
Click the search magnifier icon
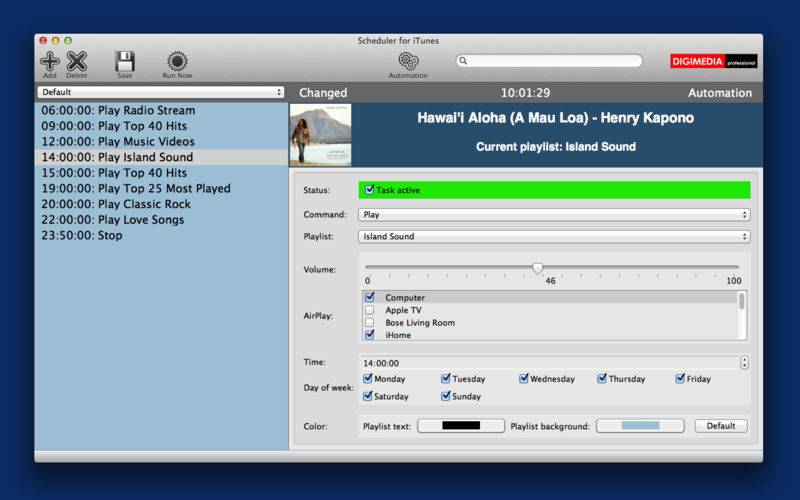coord(463,61)
